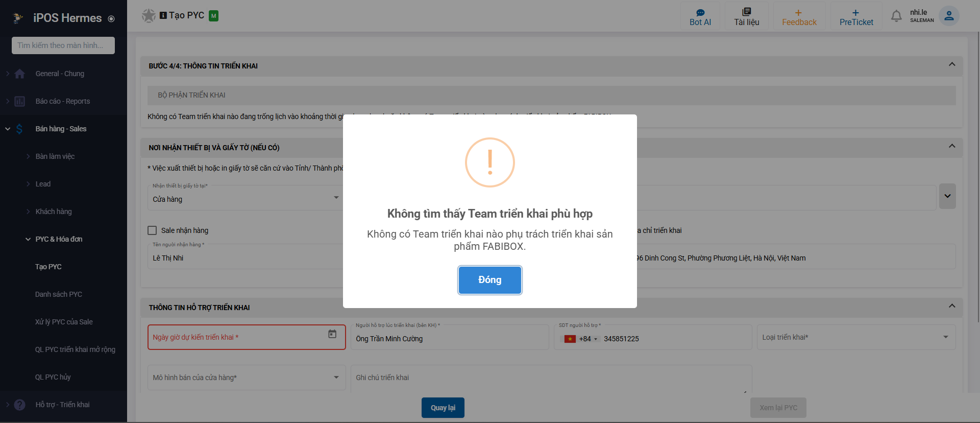The width and height of the screenshot is (980, 423).
Task: Create a new PreTicket
Action: click(x=856, y=17)
